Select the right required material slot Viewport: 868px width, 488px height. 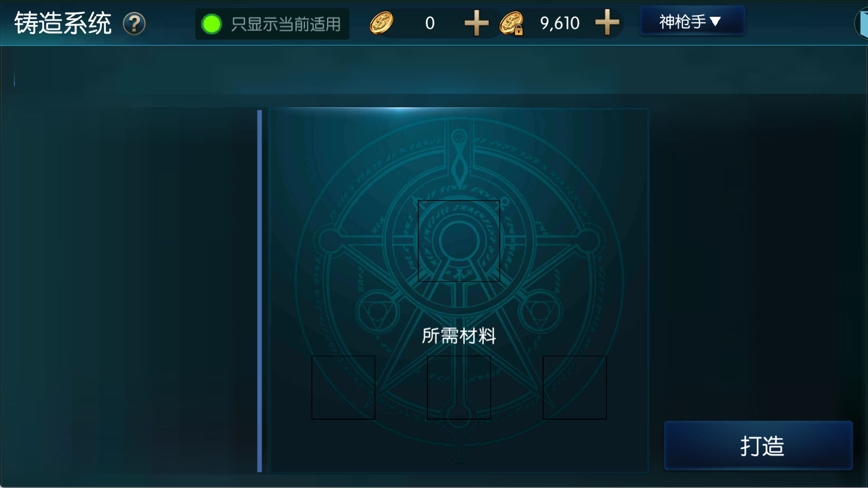coord(575,387)
